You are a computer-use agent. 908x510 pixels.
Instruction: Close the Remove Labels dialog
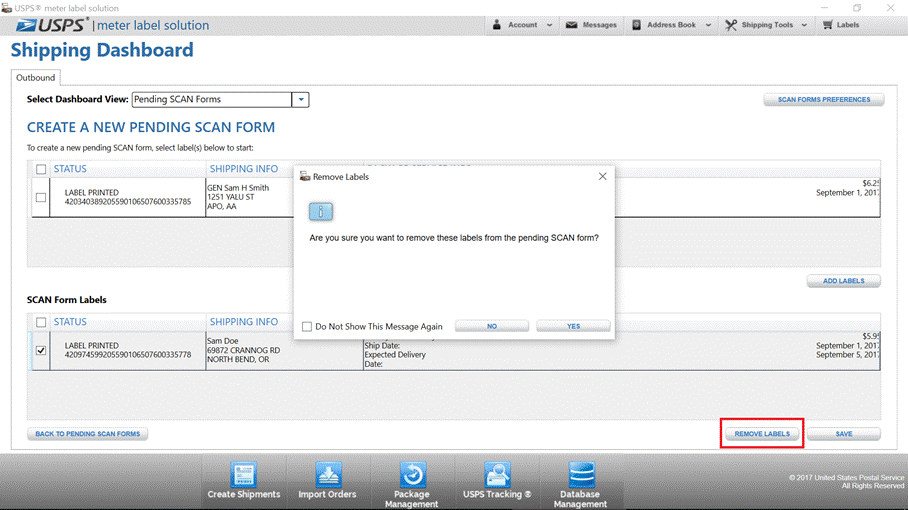(x=602, y=177)
